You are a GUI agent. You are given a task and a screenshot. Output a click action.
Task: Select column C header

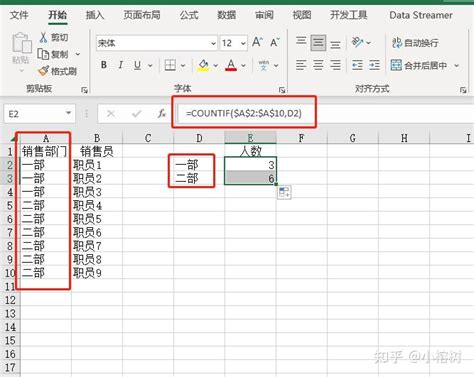[x=148, y=138]
